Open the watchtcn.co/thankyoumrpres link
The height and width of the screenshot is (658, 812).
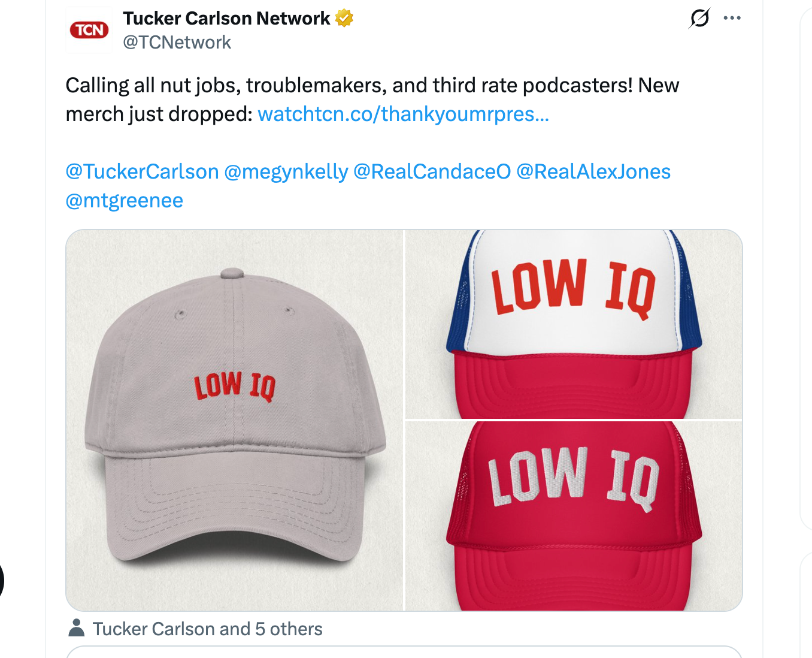click(x=404, y=114)
